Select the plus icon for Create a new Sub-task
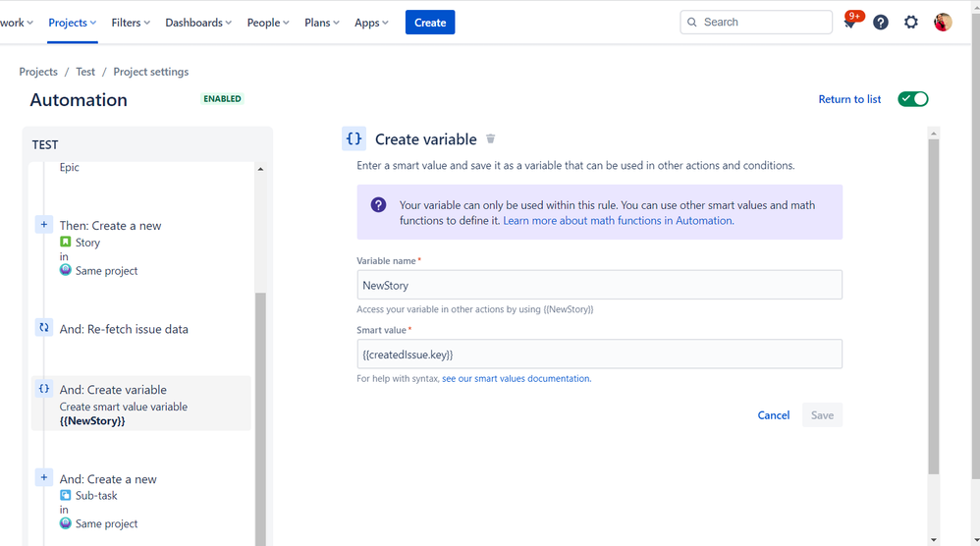The width and height of the screenshot is (980, 546). (x=44, y=478)
